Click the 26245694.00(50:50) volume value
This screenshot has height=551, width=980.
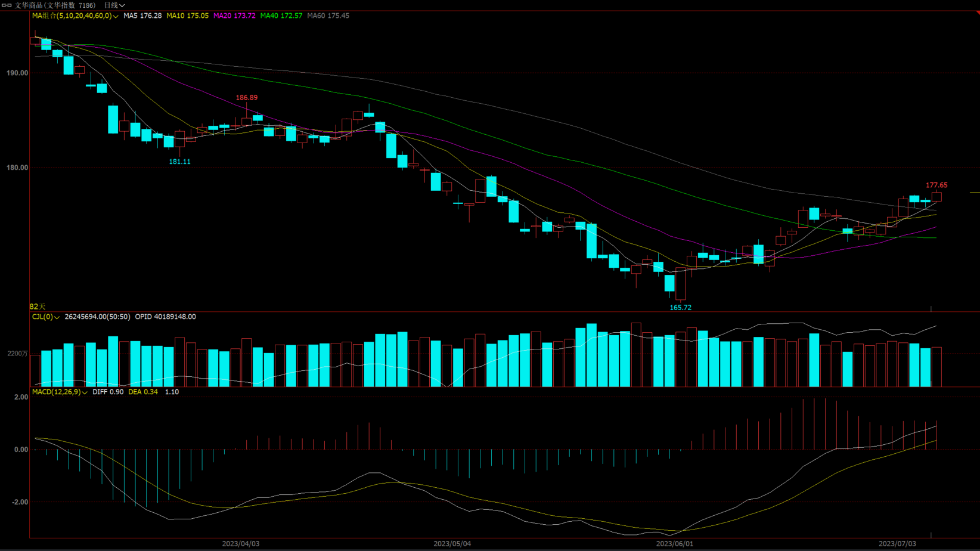(97, 317)
